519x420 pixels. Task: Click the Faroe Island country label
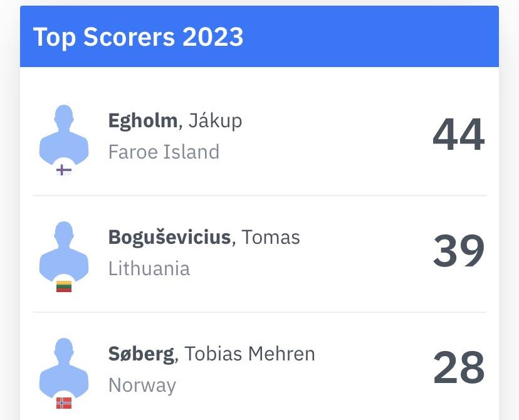tap(164, 152)
